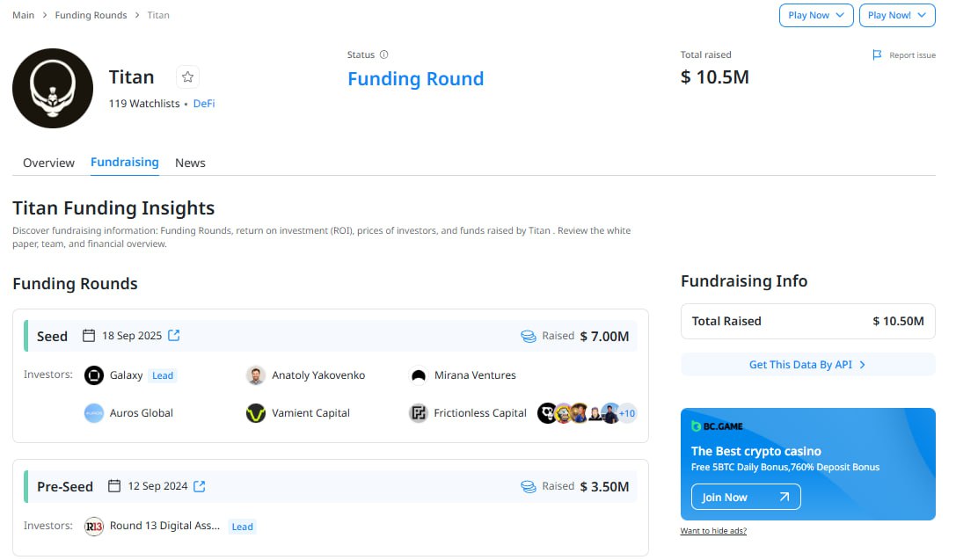
Task: Click the Auros Global logo icon
Action: pyautogui.click(x=94, y=413)
